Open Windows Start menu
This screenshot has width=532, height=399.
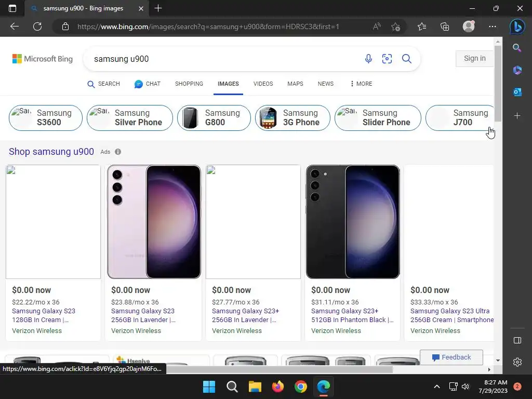(209, 387)
